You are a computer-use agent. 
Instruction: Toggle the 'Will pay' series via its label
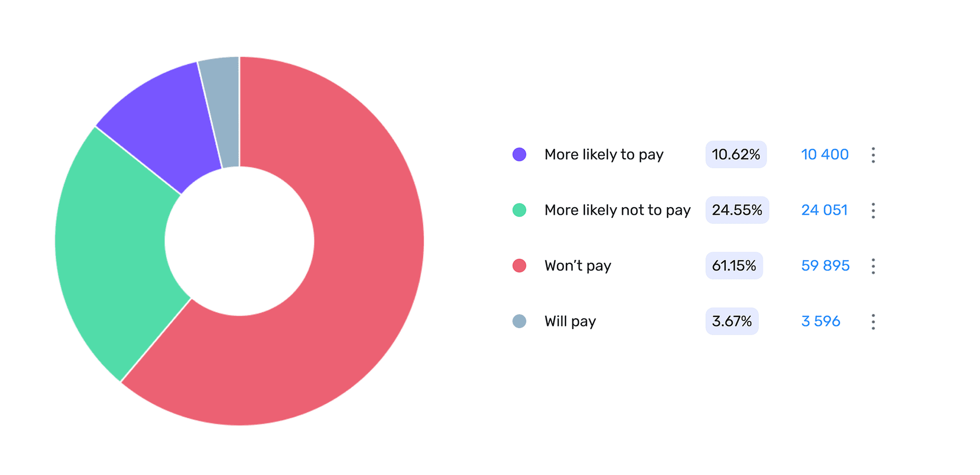coord(570,321)
